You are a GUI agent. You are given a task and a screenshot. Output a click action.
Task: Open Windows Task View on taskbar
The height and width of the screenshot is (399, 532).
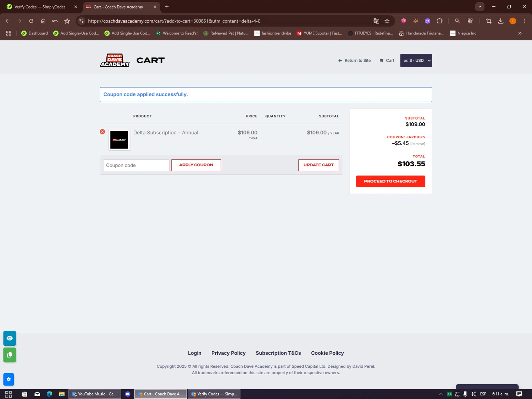tap(9, 394)
